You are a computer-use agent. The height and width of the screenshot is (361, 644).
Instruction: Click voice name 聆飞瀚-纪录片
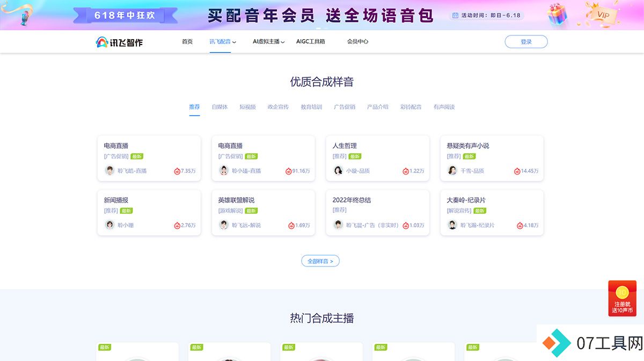pos(478,225)
